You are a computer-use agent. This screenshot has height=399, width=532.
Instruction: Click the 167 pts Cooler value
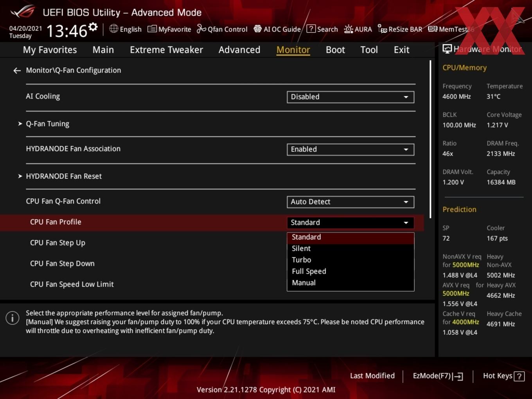tap(497, 238)
